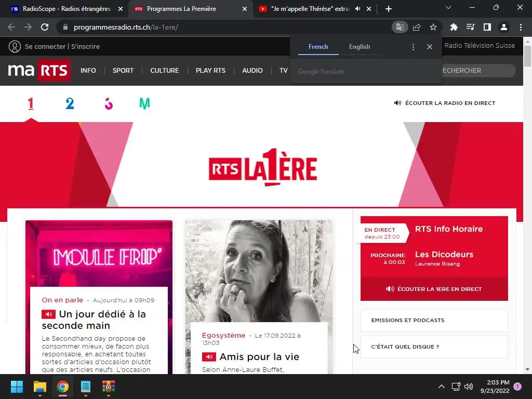
Task: Click the scrollbar down arrow
Action: tap(527, 369)
